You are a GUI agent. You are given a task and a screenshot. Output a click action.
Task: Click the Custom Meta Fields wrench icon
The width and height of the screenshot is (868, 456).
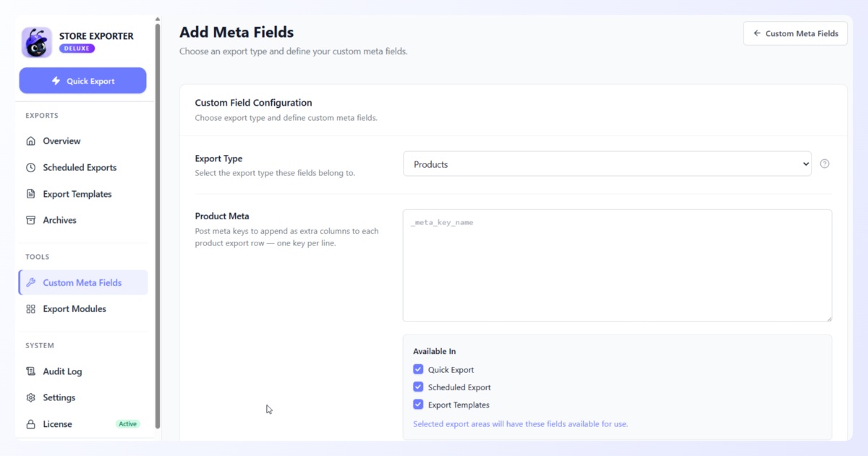[30, 282]
